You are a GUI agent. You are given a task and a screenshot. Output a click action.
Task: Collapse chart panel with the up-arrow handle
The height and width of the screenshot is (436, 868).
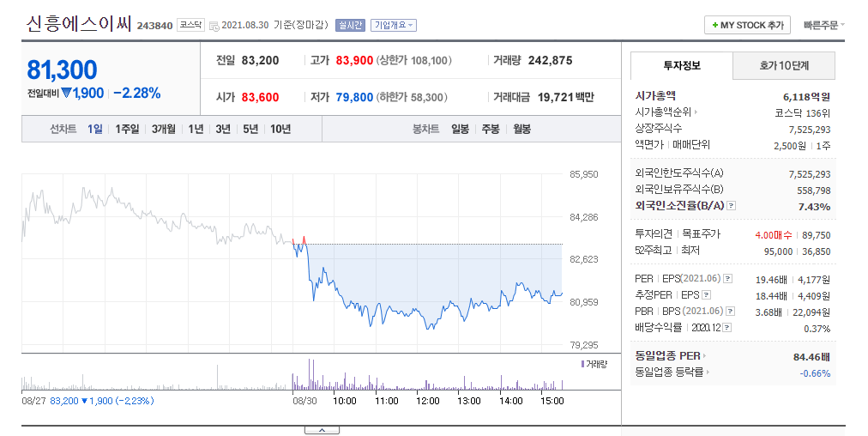[322, 431]
